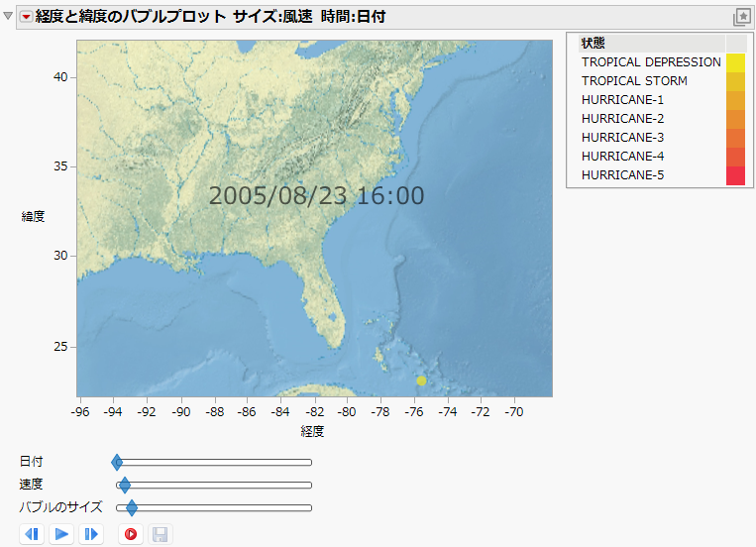
Task: Select the HURRICANE-2 color swatch
Action: (736, 119)
